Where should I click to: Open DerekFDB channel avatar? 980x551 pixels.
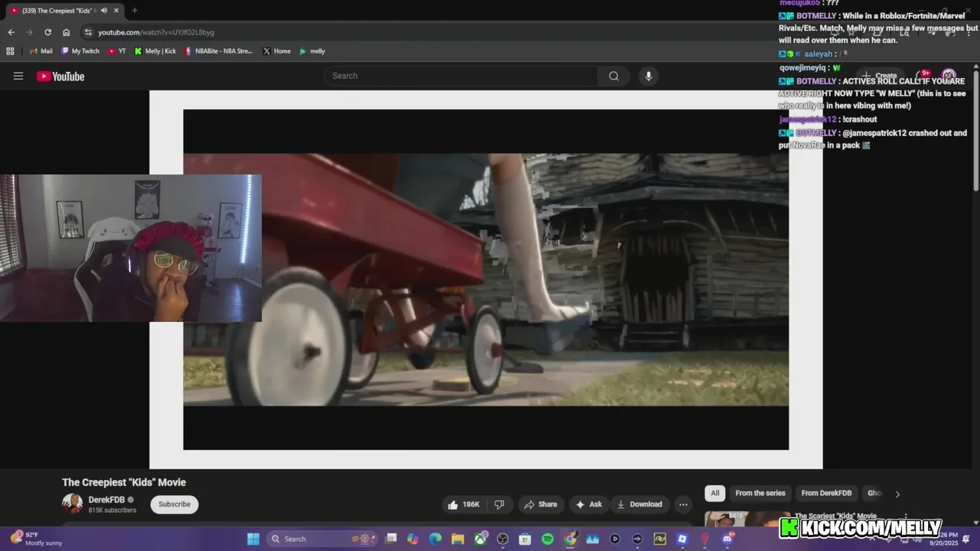click(x=72, y=504)
